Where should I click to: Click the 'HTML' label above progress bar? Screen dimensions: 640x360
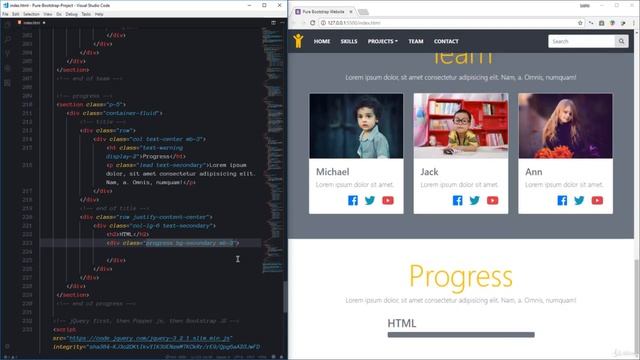point(402,323)
